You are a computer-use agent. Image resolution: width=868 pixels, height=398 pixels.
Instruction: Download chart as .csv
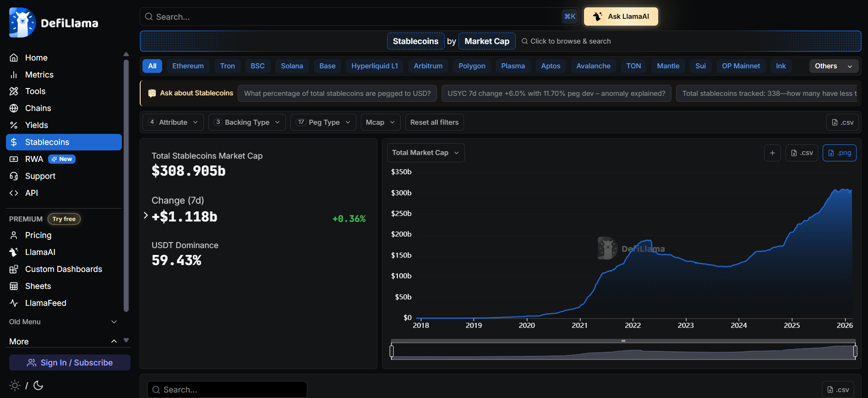pos(802,153)
